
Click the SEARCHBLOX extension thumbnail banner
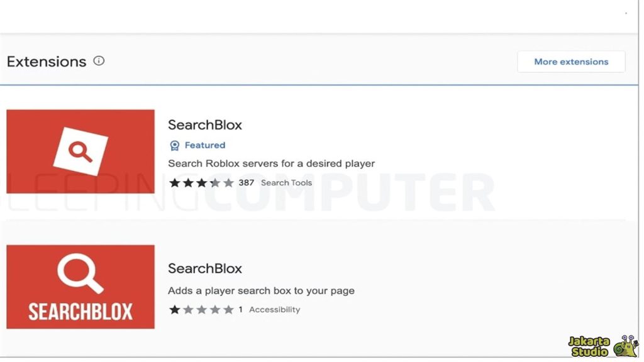tap(80, 287)
